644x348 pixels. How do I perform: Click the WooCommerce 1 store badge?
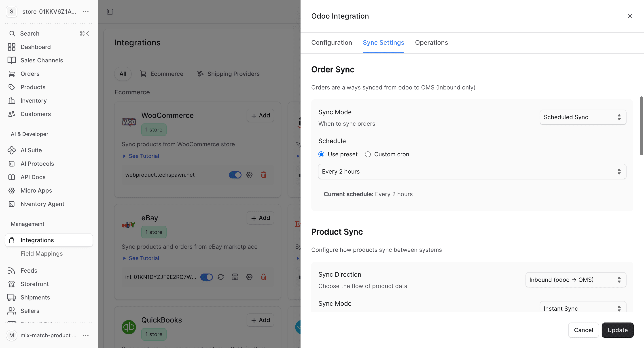click(154, 130)
